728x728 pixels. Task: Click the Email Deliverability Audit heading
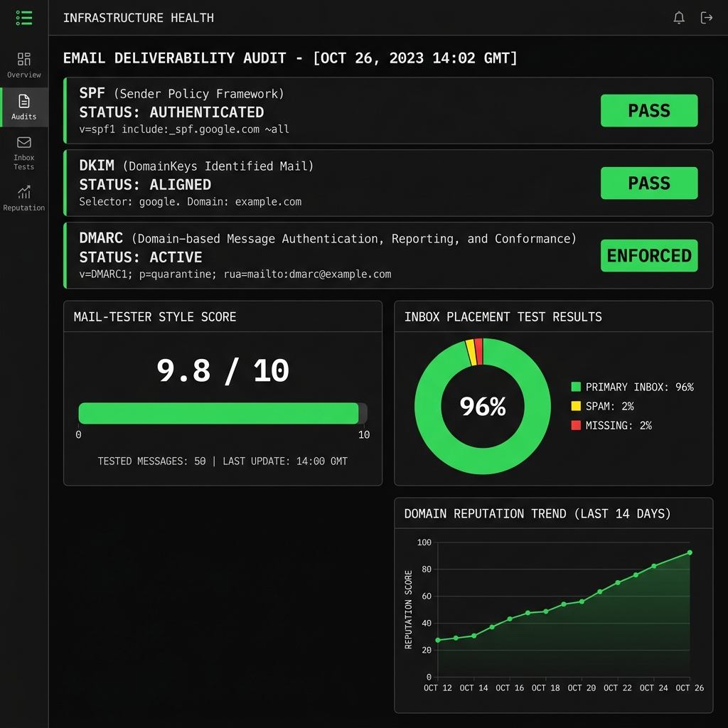(x=290, y=58)
